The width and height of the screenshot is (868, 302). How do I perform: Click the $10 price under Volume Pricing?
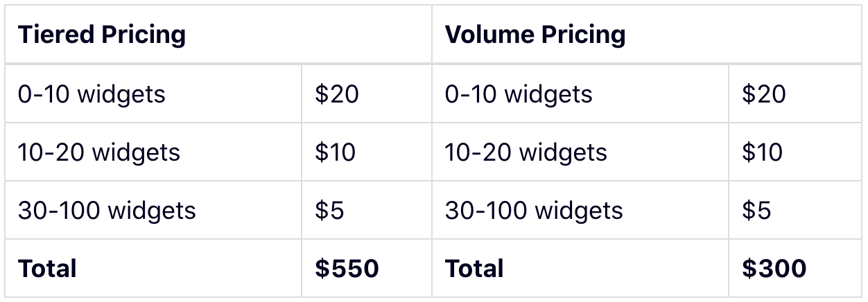[763, 152]
